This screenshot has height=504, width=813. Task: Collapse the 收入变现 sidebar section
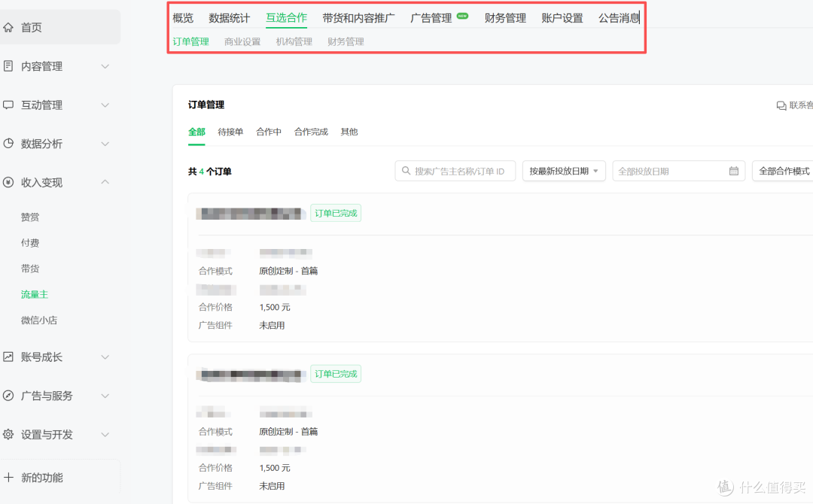(x=105, y=182)
